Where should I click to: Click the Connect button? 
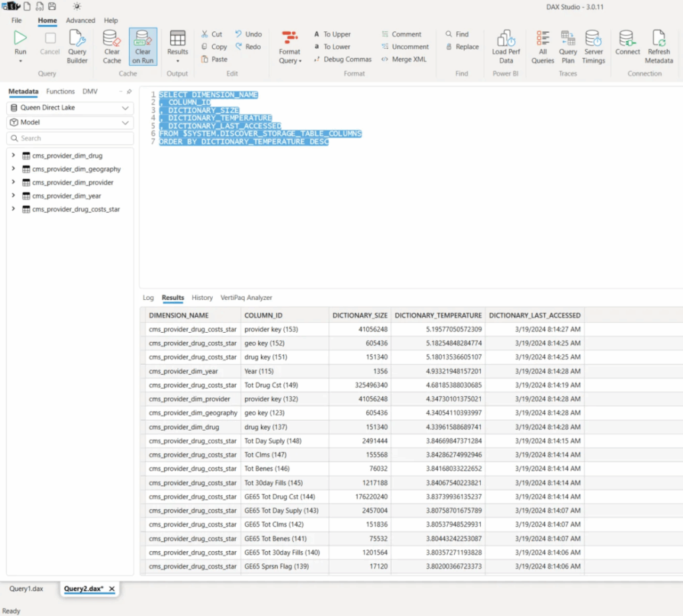tap(627, 43)
